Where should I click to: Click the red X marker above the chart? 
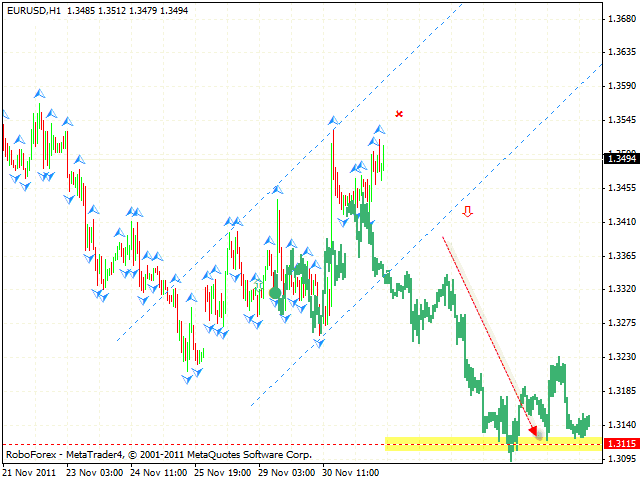tap(399, 114)
